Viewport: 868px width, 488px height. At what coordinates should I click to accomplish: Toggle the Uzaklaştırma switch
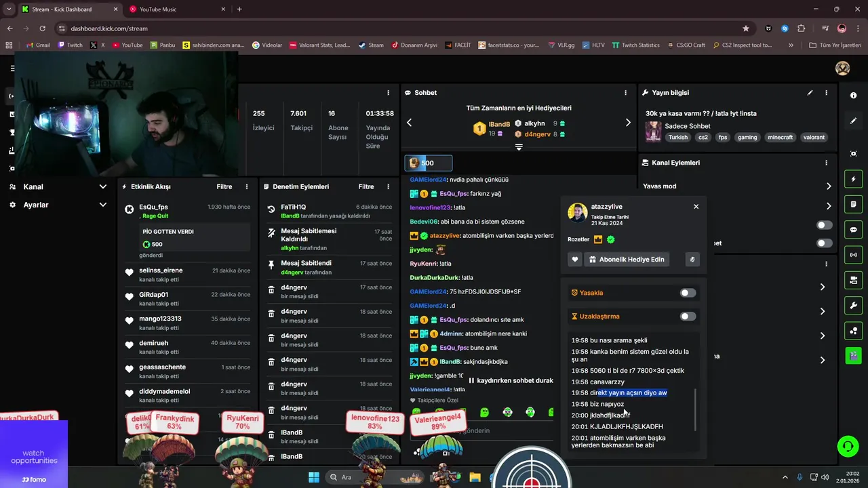pos(688,317)
